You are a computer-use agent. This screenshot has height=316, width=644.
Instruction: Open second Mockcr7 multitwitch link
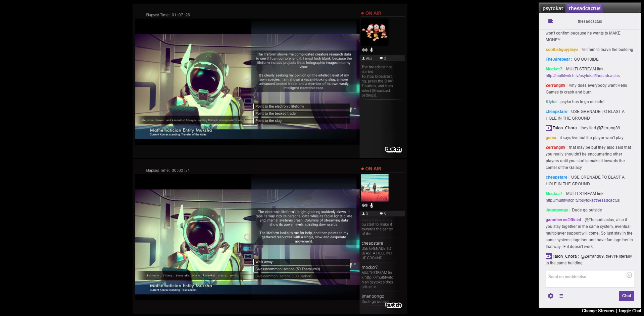tap(583, 200)
